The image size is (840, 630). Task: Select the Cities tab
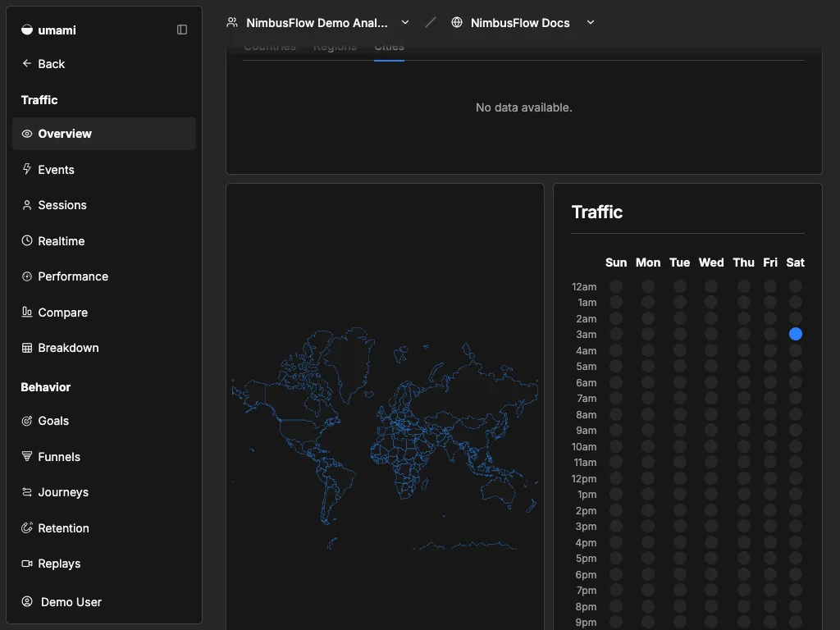(x=389, y=48)
